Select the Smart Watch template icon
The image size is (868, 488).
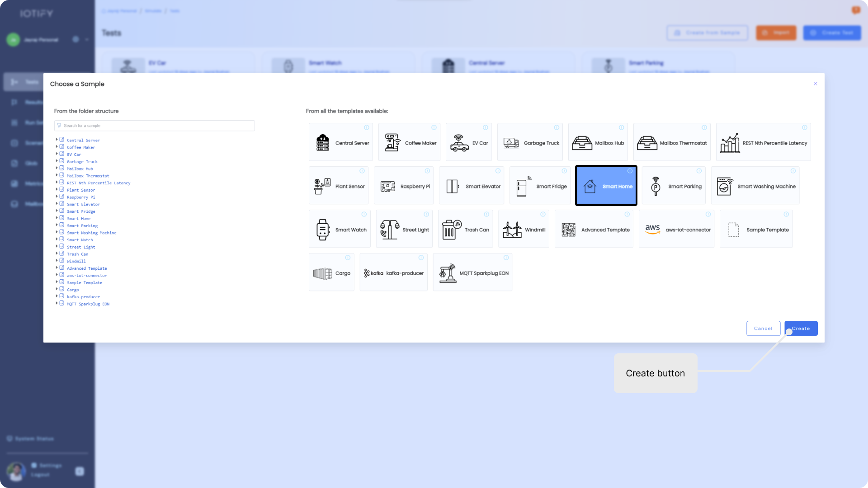pos(323,230)
